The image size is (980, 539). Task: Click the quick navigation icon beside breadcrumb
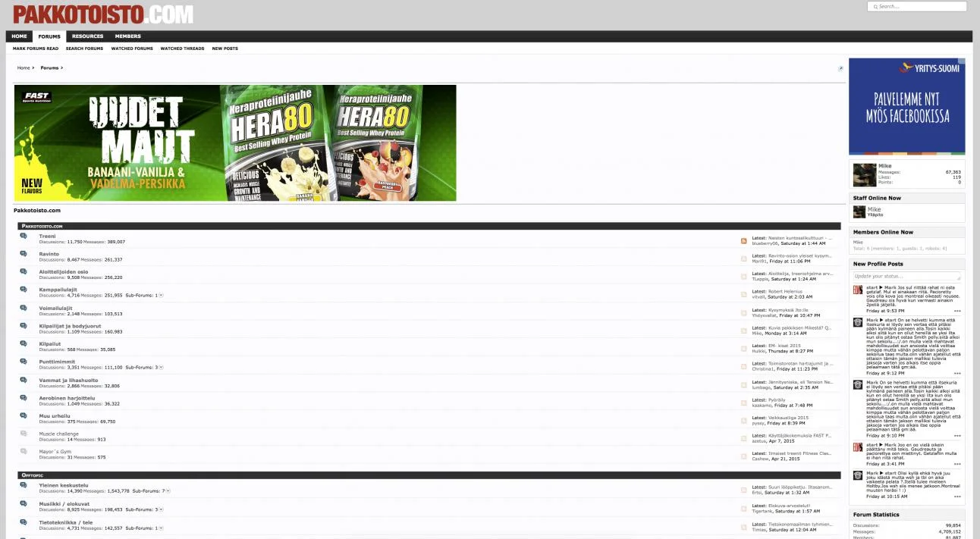pos(840,68)
